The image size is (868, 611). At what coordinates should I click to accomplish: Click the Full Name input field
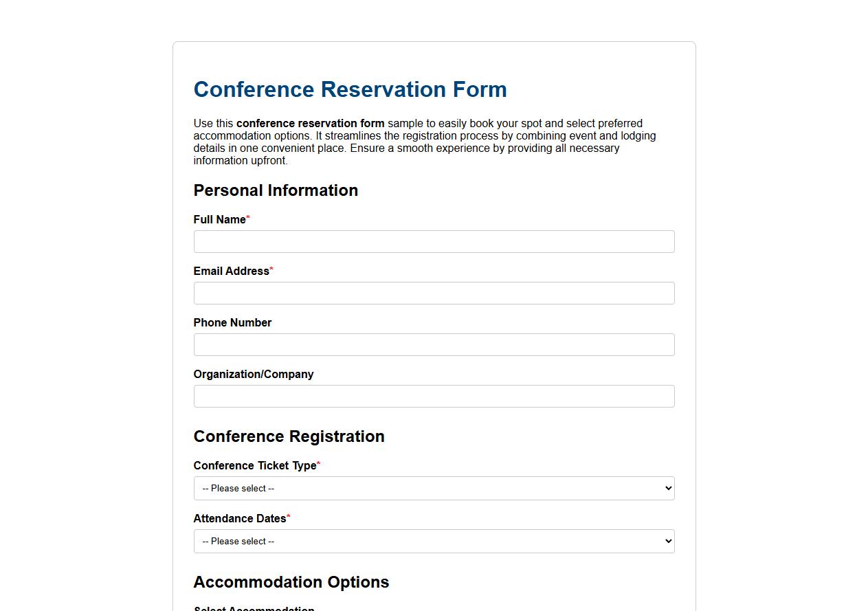coord(434,241)
